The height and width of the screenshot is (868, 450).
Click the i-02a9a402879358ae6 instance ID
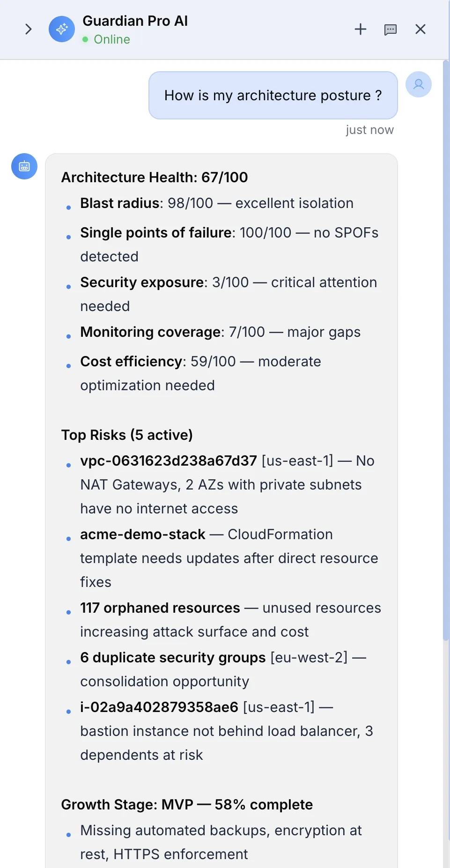pyautogui.click(x=159, y=707)
